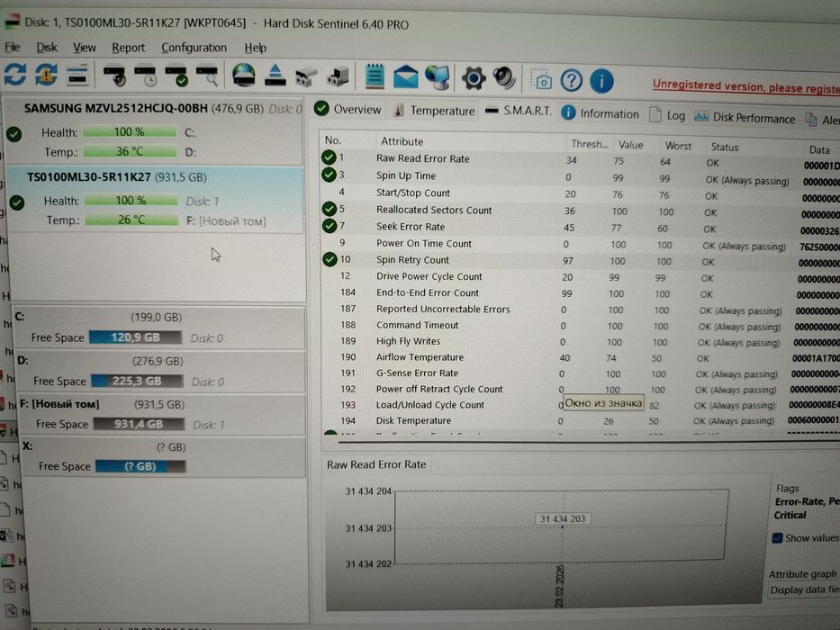Click the globe and monitor network icon
This screenshot has width=840, height=630.
438,77
